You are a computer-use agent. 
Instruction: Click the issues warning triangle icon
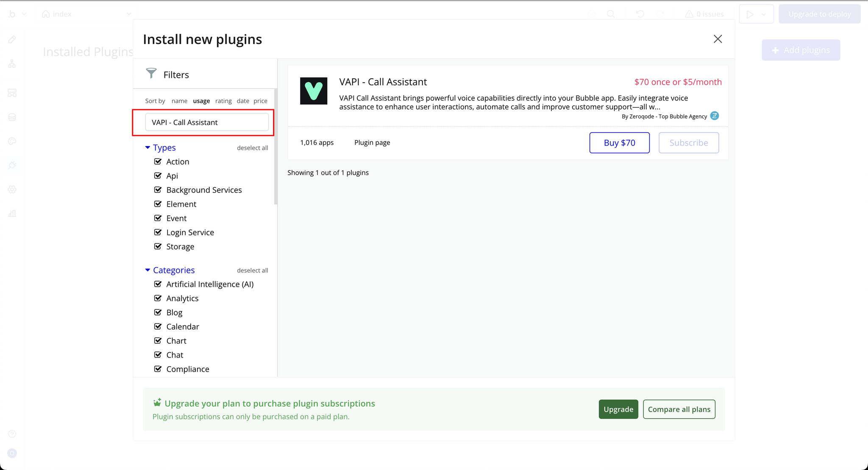coord(689,14)
